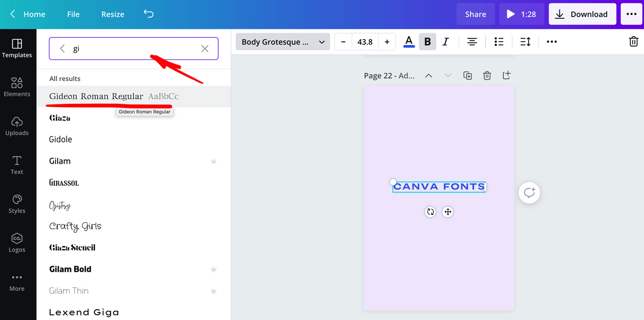Open the More sidebar options
Screen dimensions: 644x320
[17, 282]
